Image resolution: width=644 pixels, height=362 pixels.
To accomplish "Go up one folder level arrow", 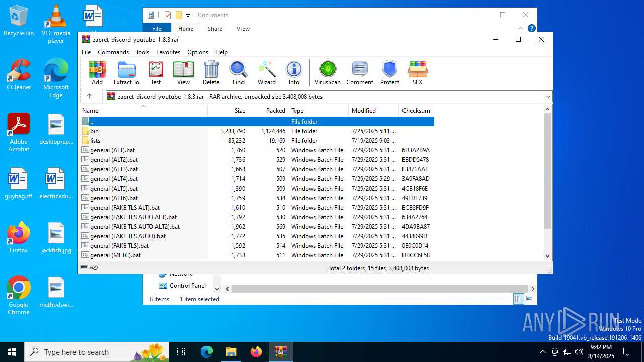I will (89, 96).
